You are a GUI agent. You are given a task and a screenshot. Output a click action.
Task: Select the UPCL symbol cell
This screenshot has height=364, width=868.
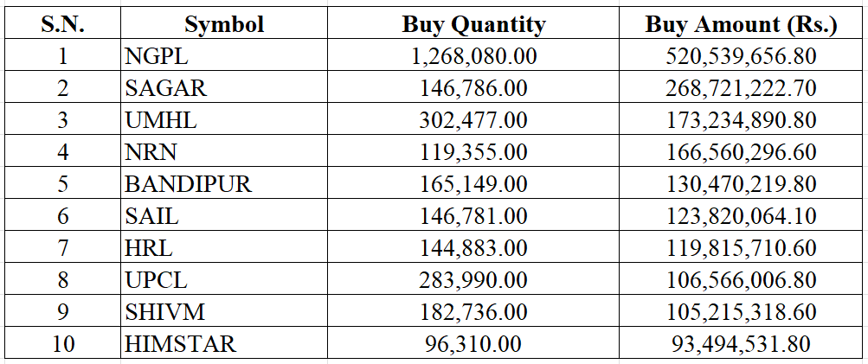click(156, 281)
